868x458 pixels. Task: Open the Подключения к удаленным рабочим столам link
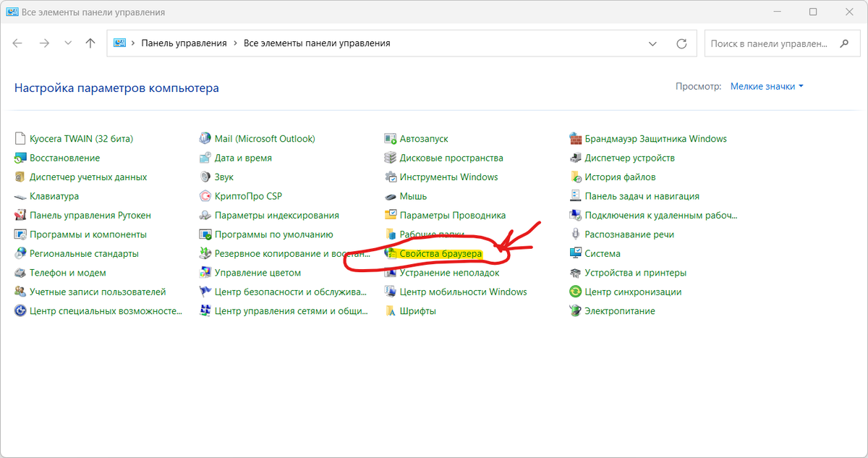661,216
